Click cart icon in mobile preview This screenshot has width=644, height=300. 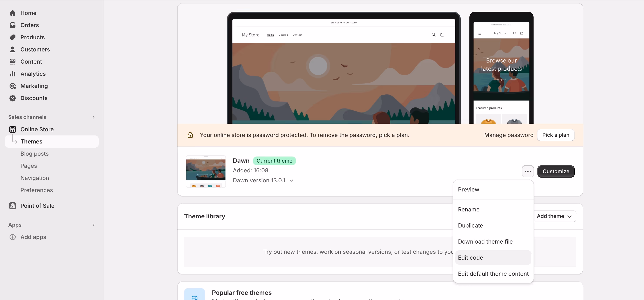pyautogui.click(x=522, y=33)
